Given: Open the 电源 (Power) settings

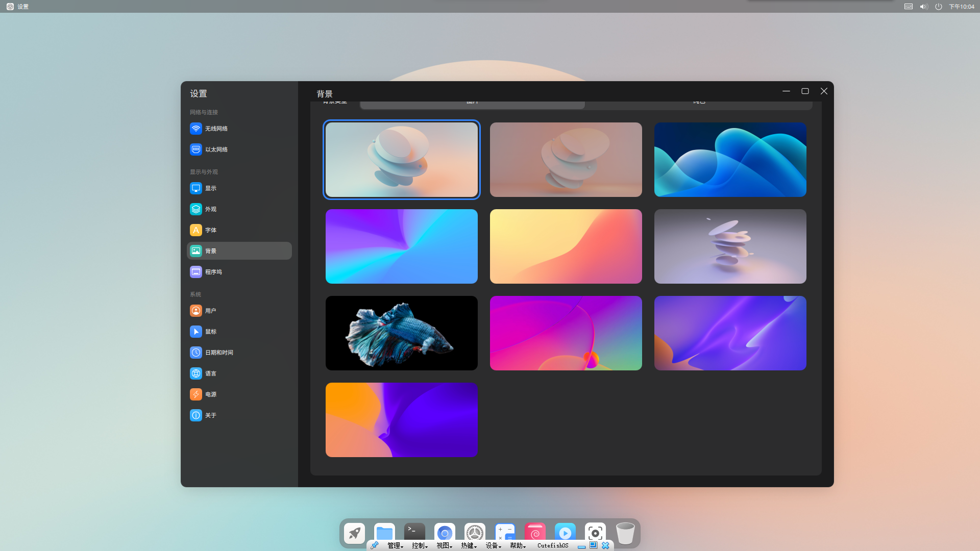Looking at the screenshot, I should tap(210, 394).
